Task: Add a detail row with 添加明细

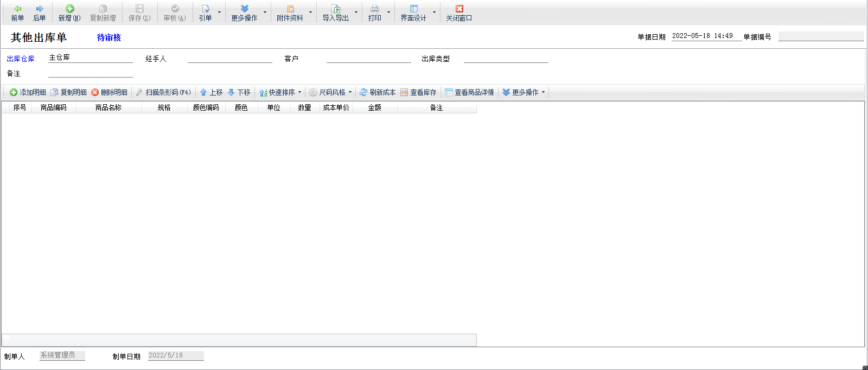Action: (x=28, y=92)
